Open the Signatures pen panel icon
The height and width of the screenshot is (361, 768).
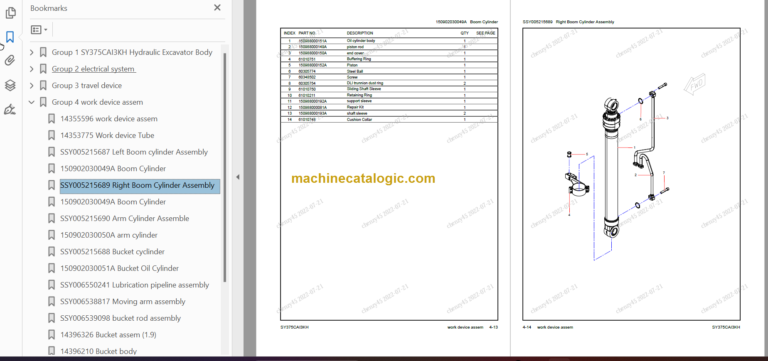tap(10, 109)
